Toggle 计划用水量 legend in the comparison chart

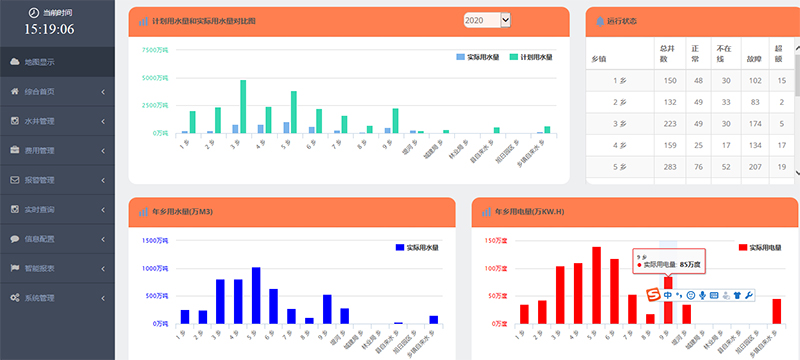click(531, 58)
